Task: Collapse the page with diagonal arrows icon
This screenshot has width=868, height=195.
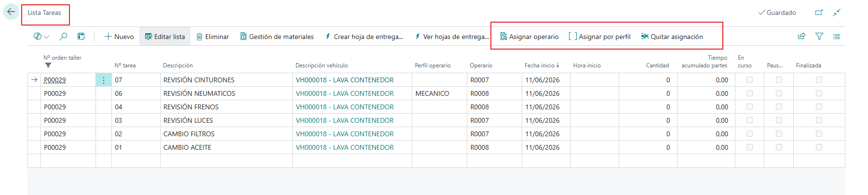Action: pos(837,13)
